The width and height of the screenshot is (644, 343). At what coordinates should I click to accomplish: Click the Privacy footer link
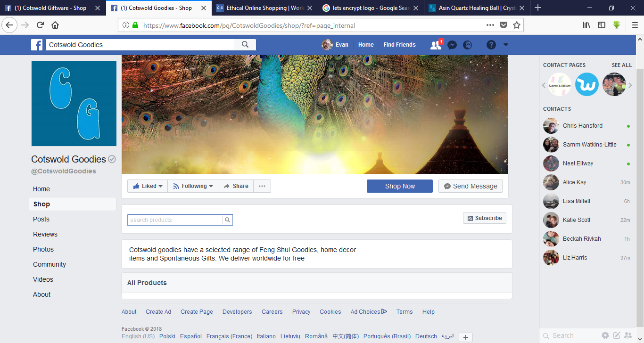(301, 312)
